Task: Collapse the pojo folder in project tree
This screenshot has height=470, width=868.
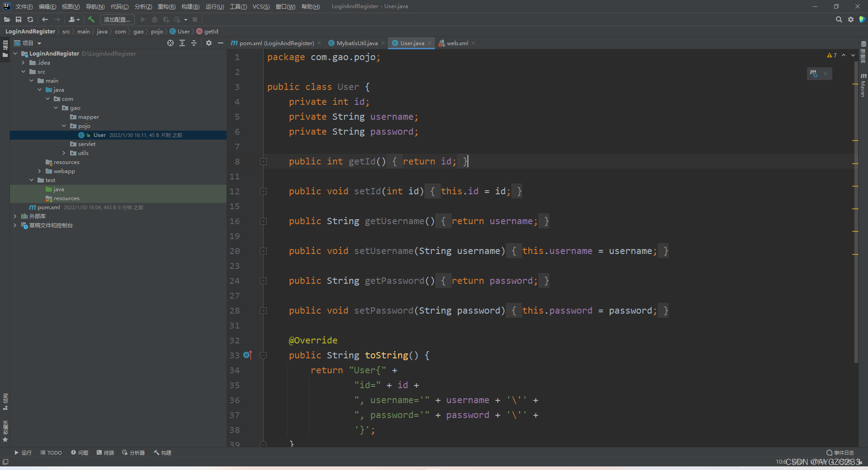Action: pyautogui.click(x=65, y=126)
